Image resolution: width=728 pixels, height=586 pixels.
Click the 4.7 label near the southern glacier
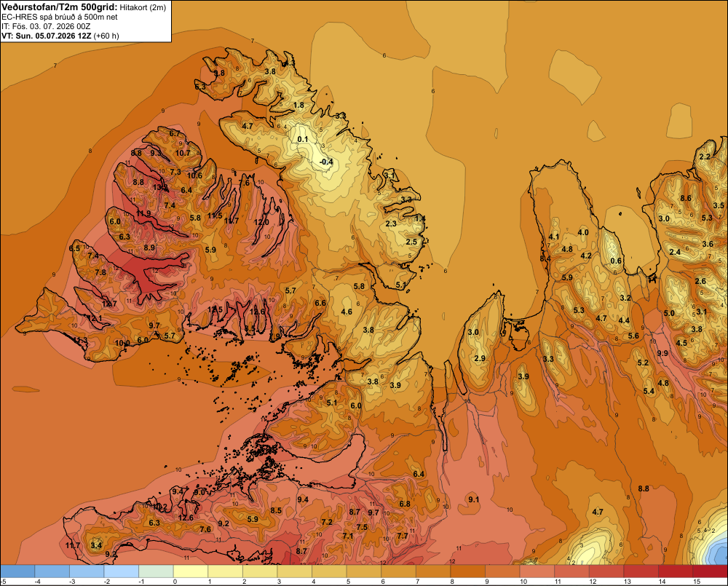(598, 512)
